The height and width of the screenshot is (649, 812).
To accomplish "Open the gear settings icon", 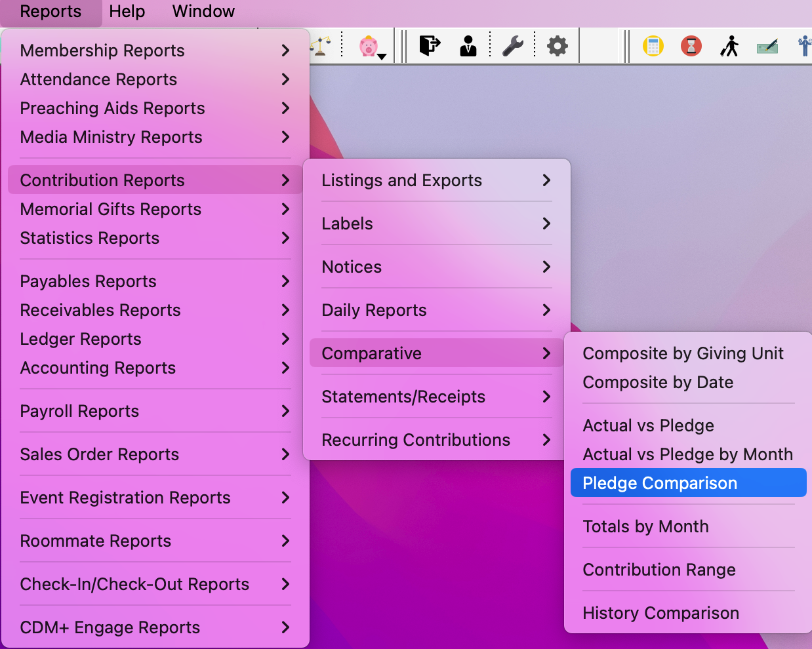I will (557, 46).
